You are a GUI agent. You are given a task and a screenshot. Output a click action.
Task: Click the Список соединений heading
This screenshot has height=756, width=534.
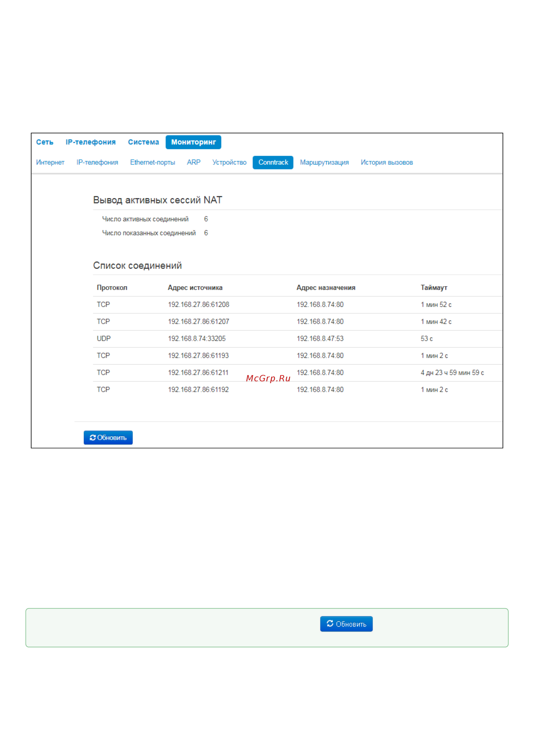click(x=137, y=265)
